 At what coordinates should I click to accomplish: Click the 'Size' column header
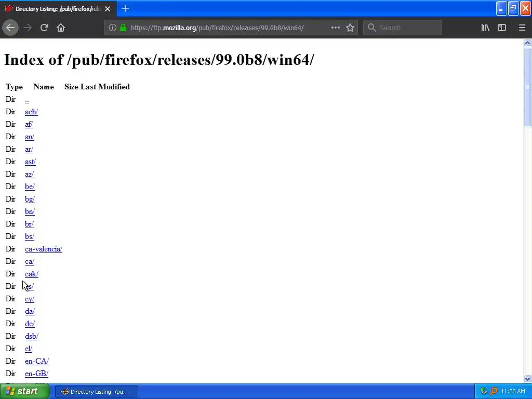(71, 87)
